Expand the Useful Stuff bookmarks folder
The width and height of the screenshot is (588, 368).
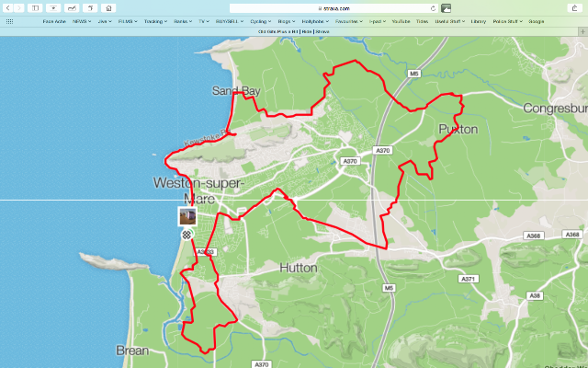[x=449, y=21]
